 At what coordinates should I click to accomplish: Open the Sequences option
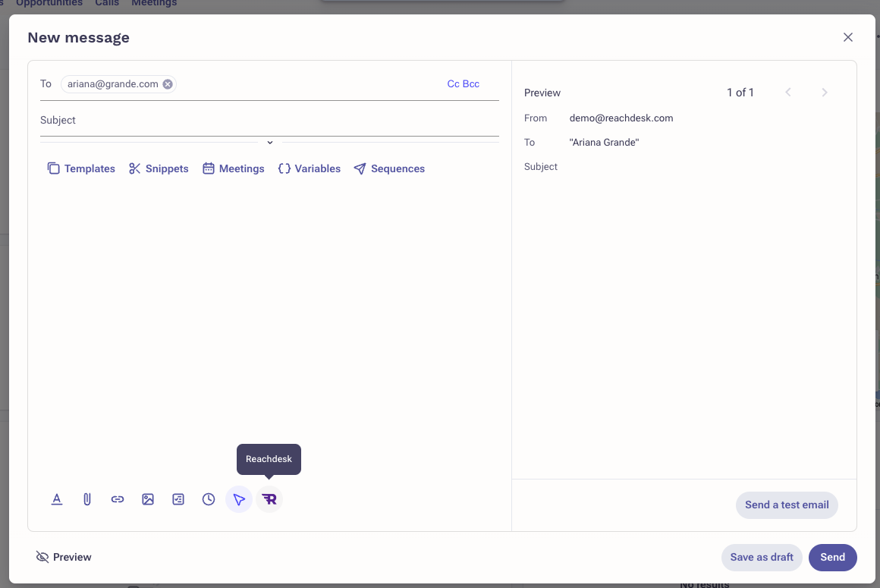tap(389, 168)
